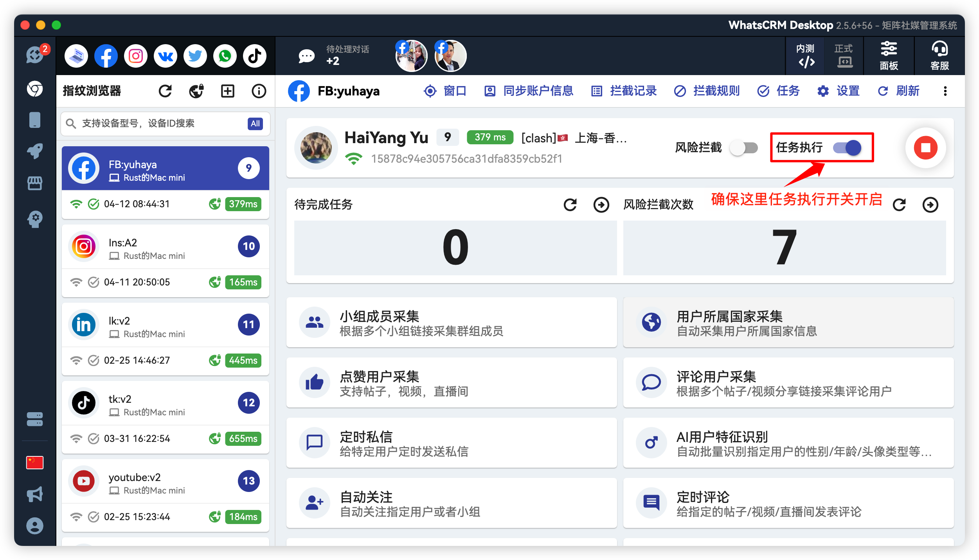Open the AI用户特征识别 task card

[788, 443]
